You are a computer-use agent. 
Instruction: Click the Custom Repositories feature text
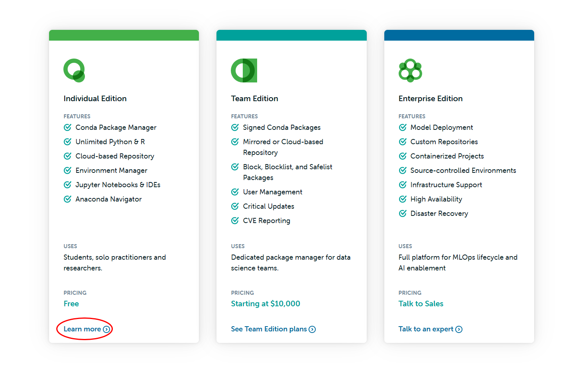[444, 142]
